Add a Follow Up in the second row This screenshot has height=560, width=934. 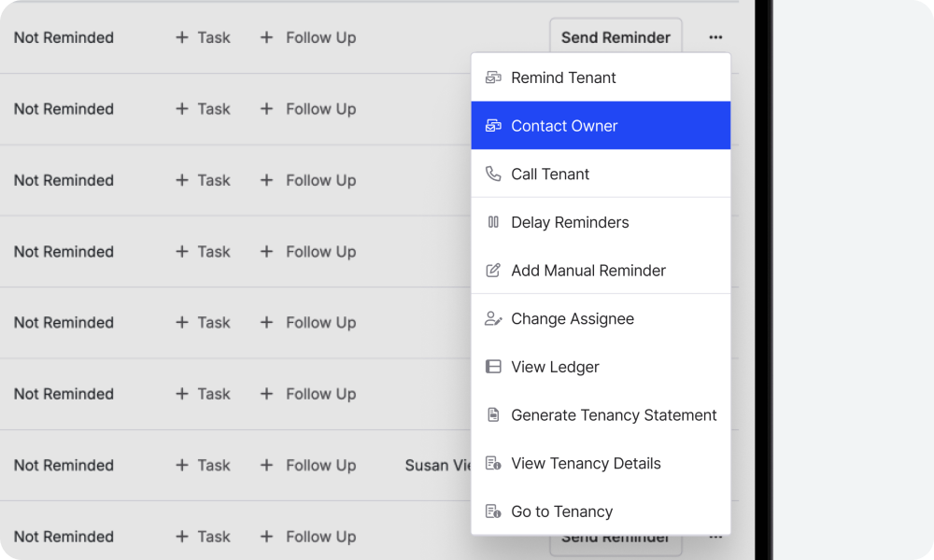click(x=308, y=109)
